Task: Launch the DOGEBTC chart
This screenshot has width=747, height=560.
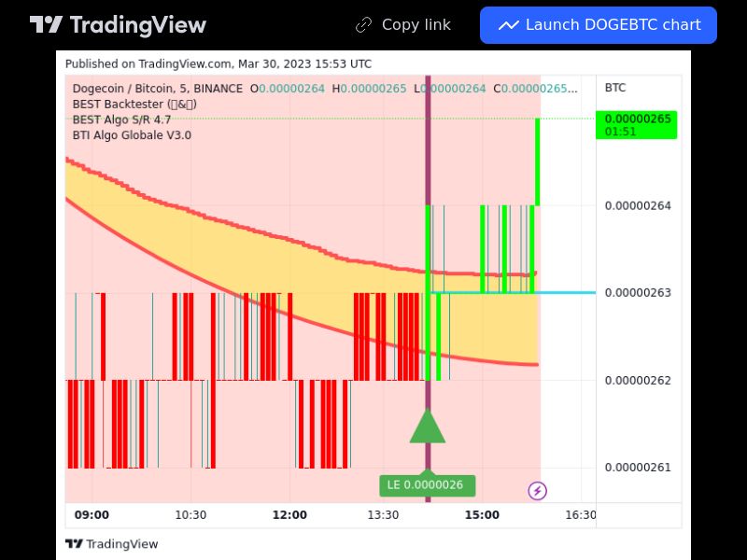Action: (599, 25)
